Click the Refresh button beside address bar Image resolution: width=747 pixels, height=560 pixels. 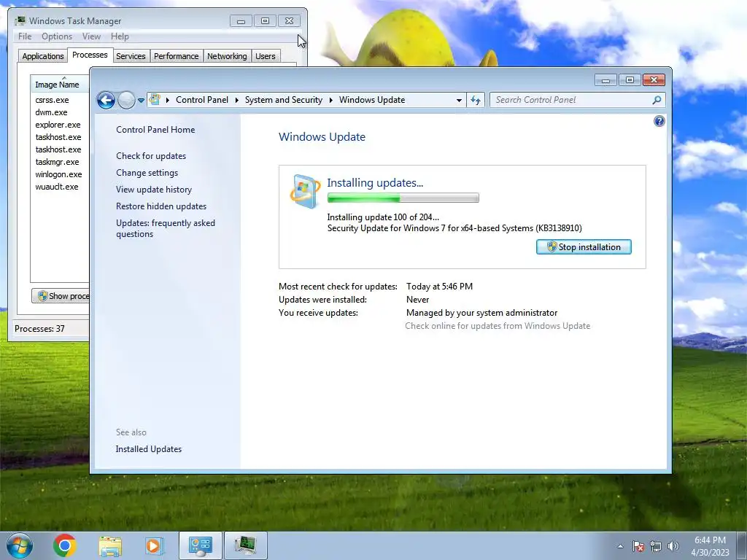coord(476,100)
